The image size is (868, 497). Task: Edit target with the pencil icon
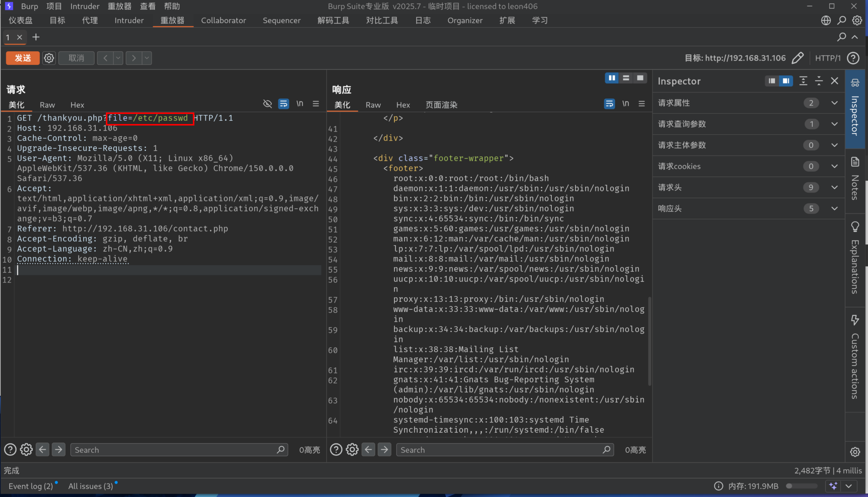(797, 58)
